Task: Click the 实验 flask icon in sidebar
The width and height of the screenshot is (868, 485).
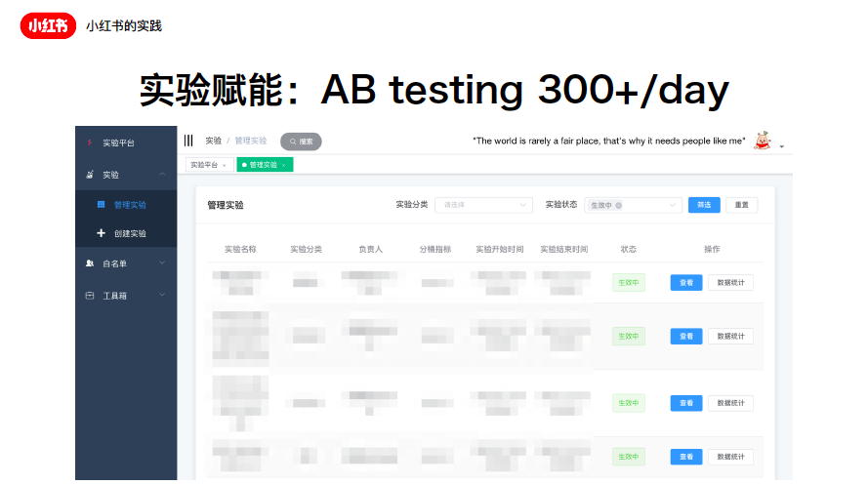Action: point(90,175)
